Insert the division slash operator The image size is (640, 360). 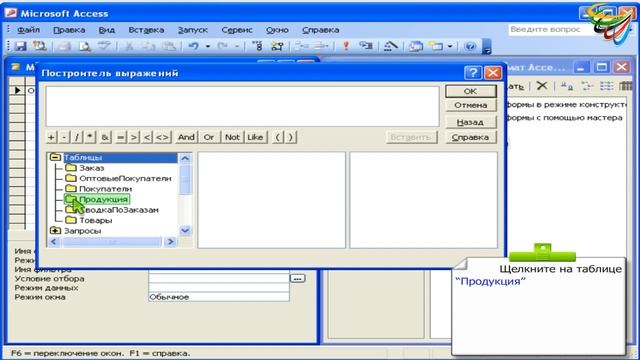coord(77,137)
